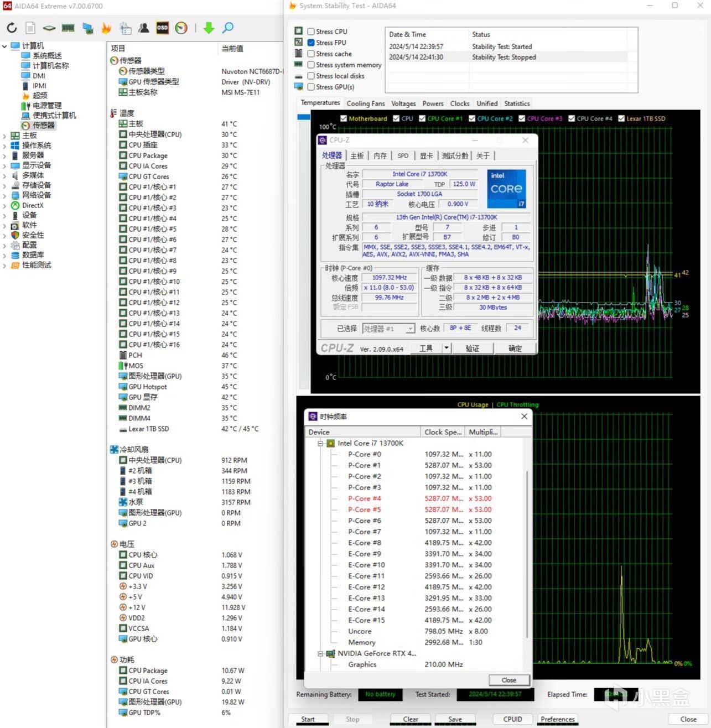Click Close button in the clock frequency dialog
The image size is (711, 728).
point(508,680)
